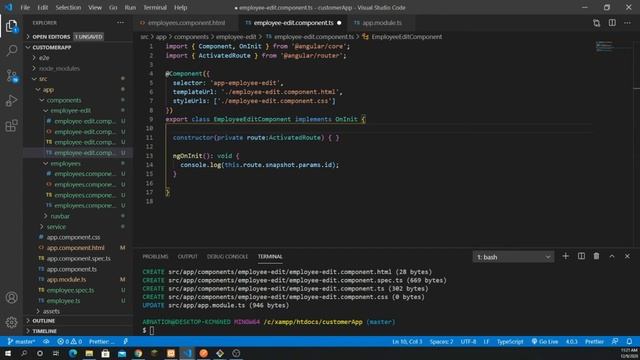Expand the navbar folder

[x=60, y=216]
